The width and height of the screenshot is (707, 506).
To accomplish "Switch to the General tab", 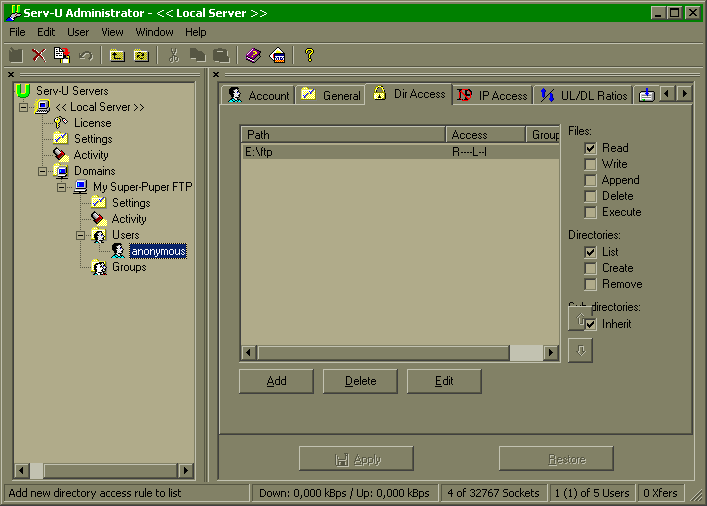I will [x=331, y=95].
